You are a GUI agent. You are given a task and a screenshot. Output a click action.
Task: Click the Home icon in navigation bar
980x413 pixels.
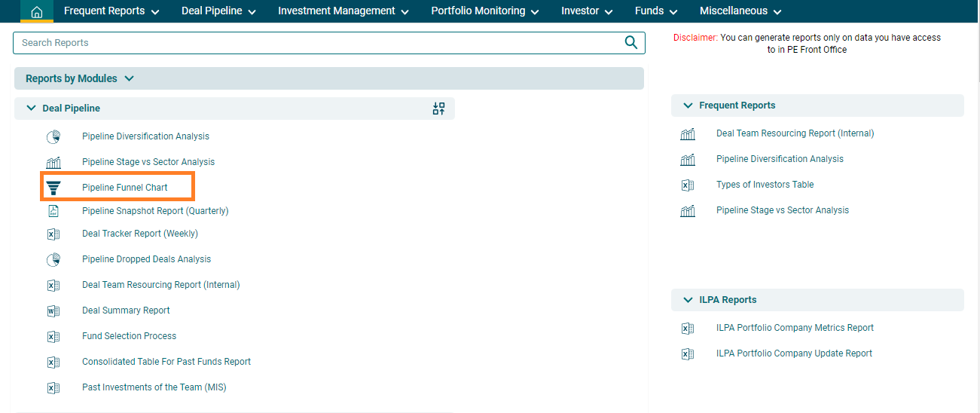36,11
